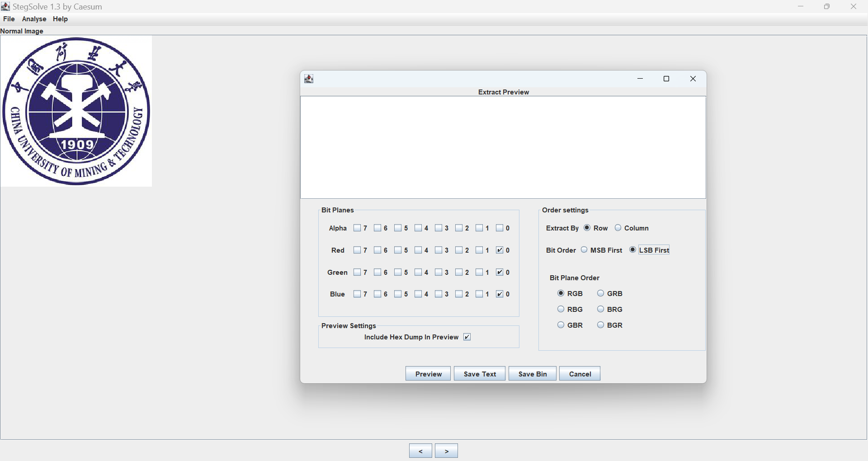
Task: Check Red bit plane 7
Action: click(x=357, y=250)
